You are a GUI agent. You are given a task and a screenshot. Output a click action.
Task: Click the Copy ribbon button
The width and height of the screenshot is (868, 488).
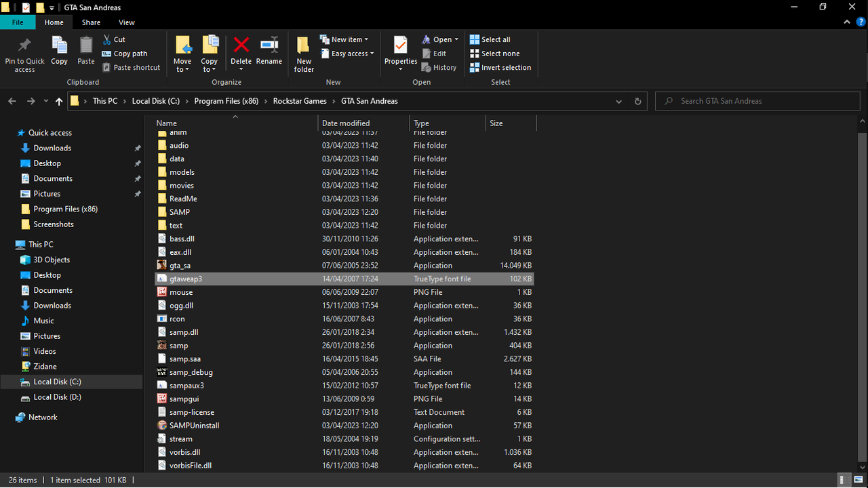59,51
